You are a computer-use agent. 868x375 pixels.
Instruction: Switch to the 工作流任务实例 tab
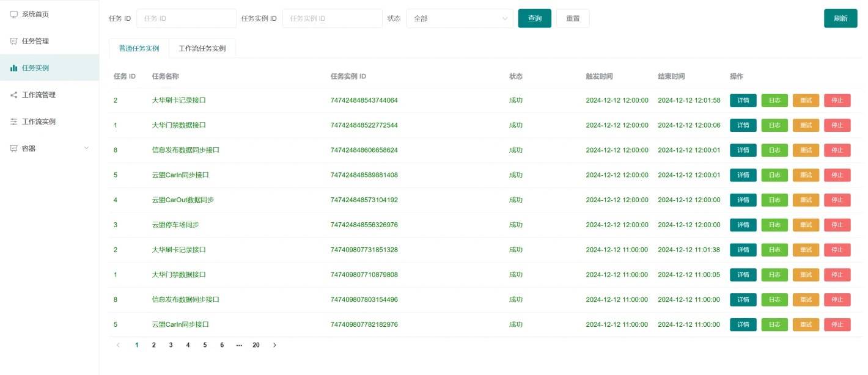[202, 48]
